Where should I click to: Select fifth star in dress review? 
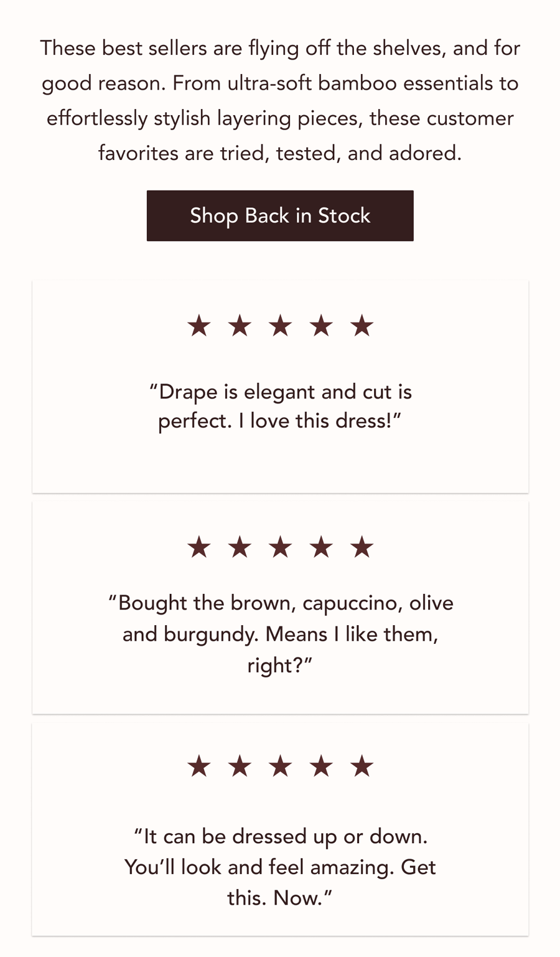[362, 326]
